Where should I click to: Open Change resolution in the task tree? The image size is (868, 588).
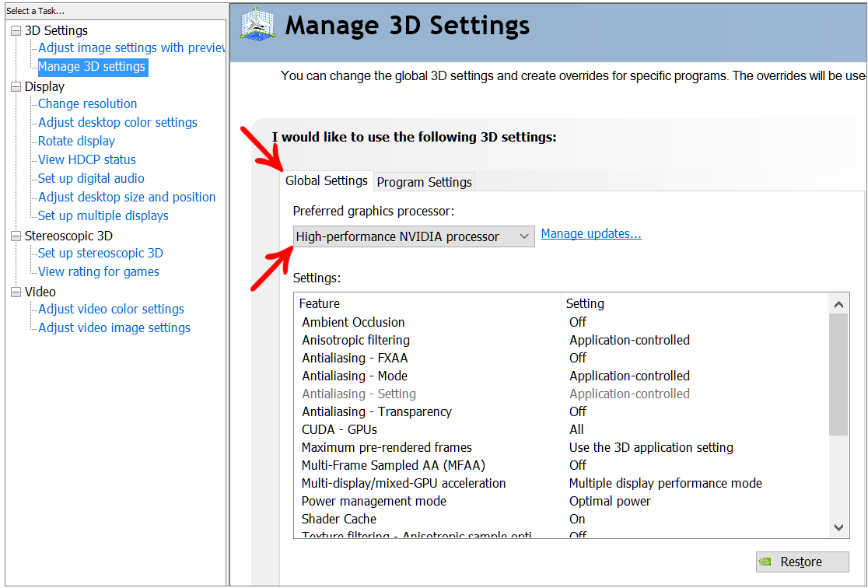tap(87, 103)
